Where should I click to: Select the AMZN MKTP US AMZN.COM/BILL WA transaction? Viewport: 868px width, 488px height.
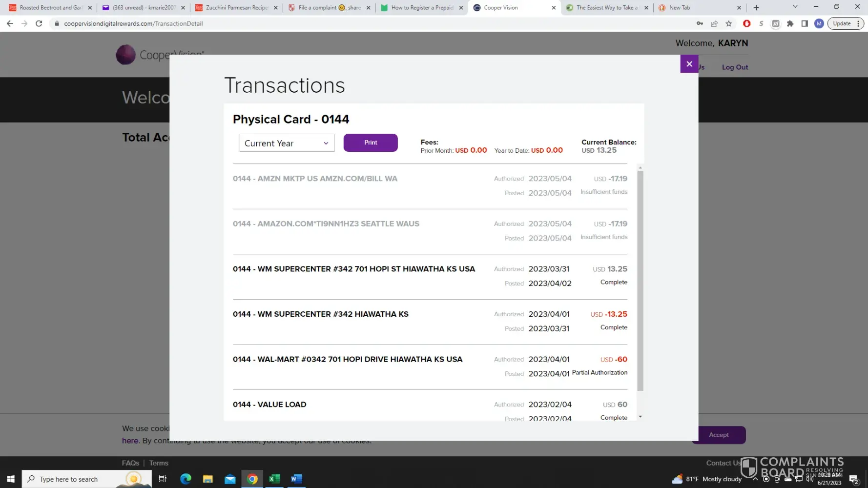(430, 186)
